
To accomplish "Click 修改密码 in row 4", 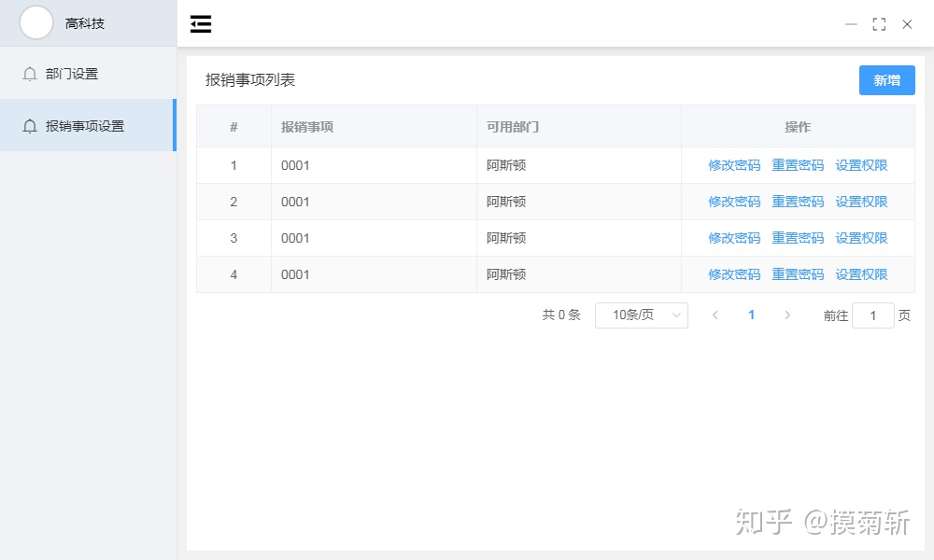I will click(x=734, y=273).
